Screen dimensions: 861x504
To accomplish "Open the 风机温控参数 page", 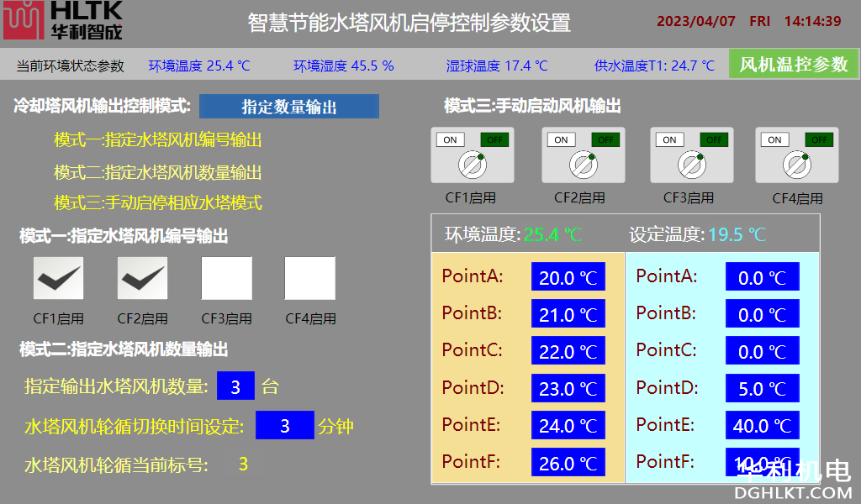I will 794,65.
